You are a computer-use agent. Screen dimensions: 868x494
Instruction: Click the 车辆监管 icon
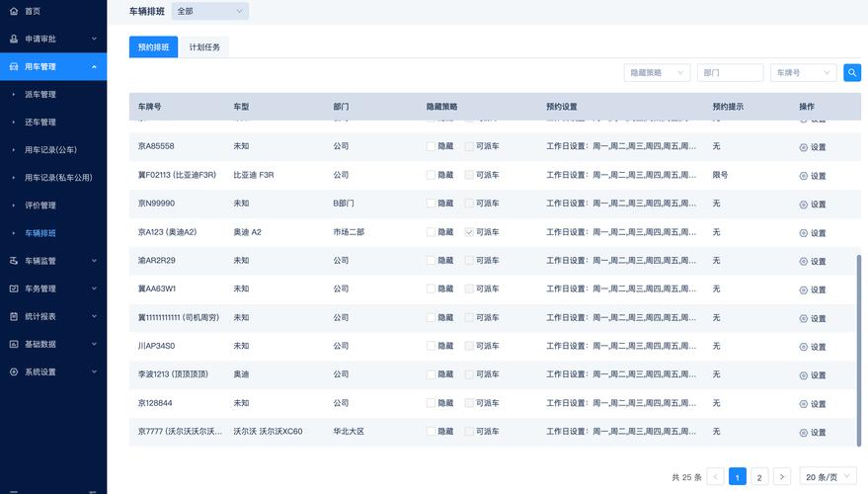pyautogui.click(x=14, y=261)
